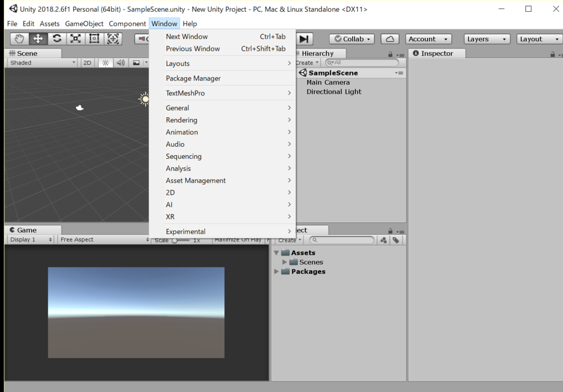The height and width of the screenshot is (392, 563).
Task: Toggle skybox effects in the Scene view
Action: point(136,63)
